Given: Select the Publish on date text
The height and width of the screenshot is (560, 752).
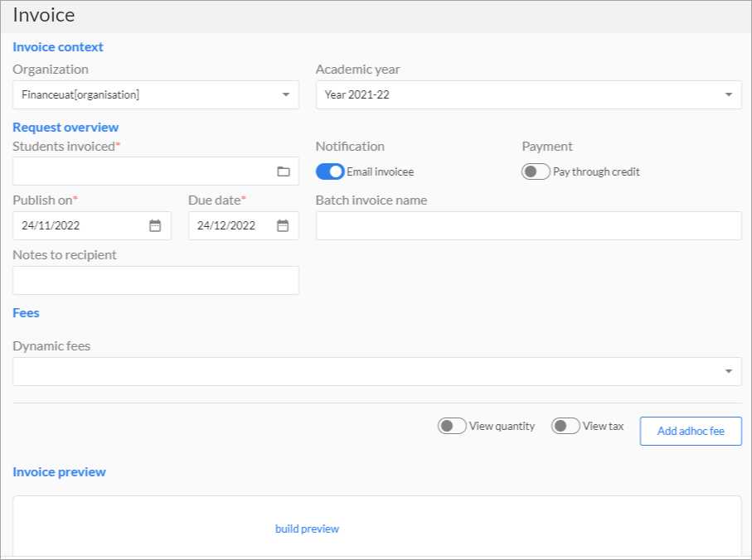Looking at the screenshot, I should (51, 225).
